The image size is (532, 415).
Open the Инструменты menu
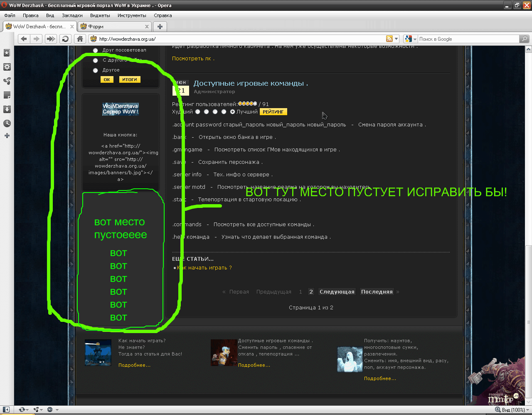[x=132, y=15]
